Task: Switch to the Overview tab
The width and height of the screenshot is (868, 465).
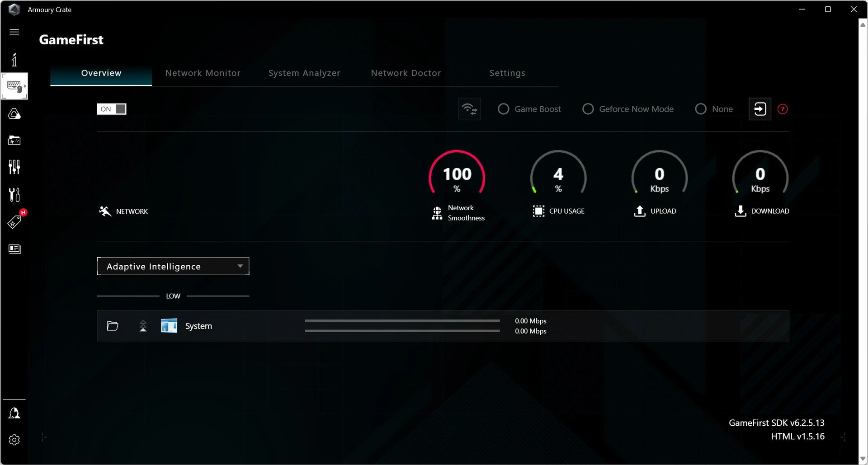Action: pyautogui.click(x=101, y=73)
